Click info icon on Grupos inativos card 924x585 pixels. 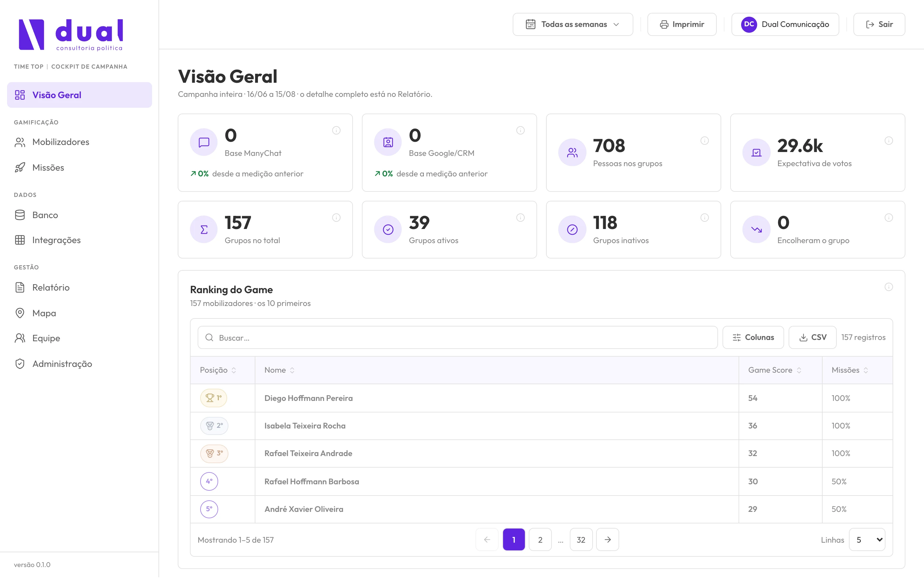click(x=705, y=218)
